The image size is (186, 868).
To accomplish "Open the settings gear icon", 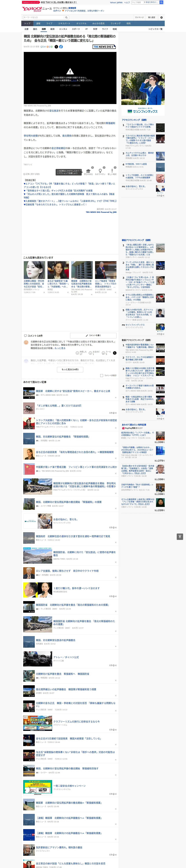I will click(x=161, y=18).
